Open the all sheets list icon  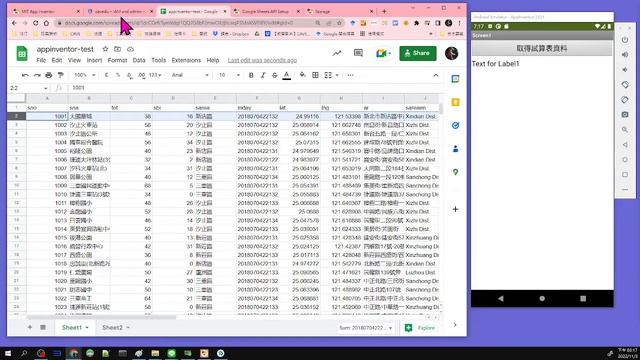[x=43, y=327]
